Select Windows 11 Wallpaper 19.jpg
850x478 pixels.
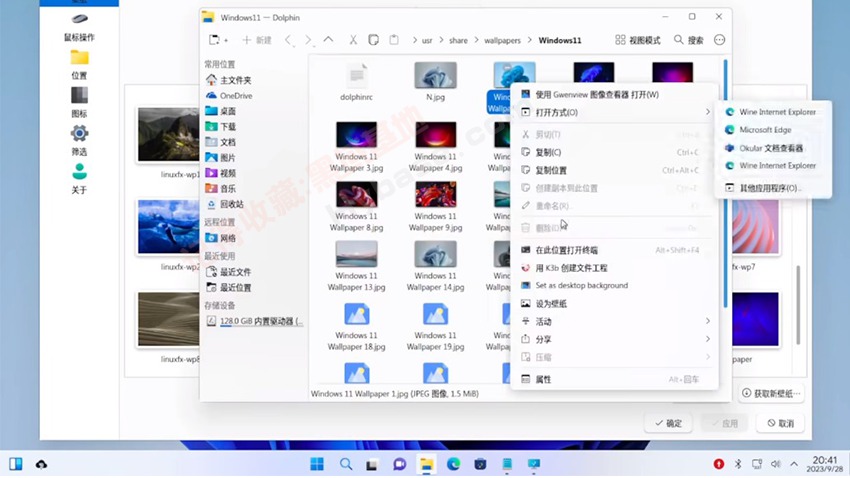click(x=435, y=326)
